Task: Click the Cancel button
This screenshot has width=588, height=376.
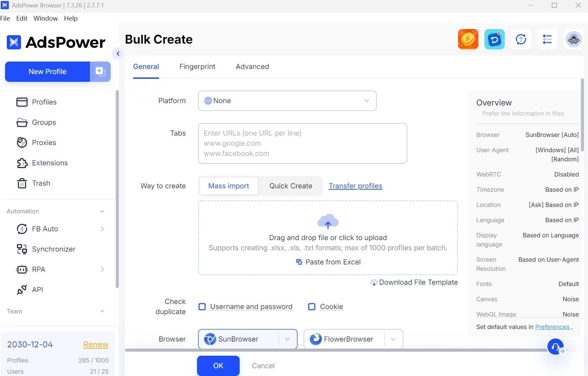Action: (263, 366)
